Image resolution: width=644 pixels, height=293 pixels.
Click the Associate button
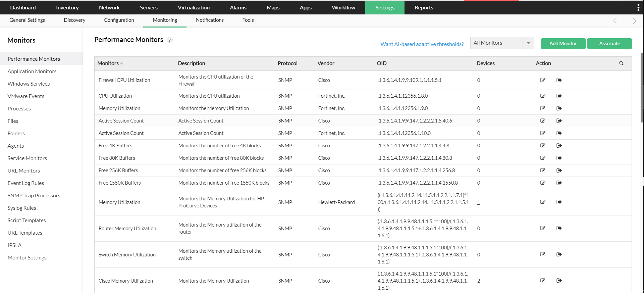[609, 44]
